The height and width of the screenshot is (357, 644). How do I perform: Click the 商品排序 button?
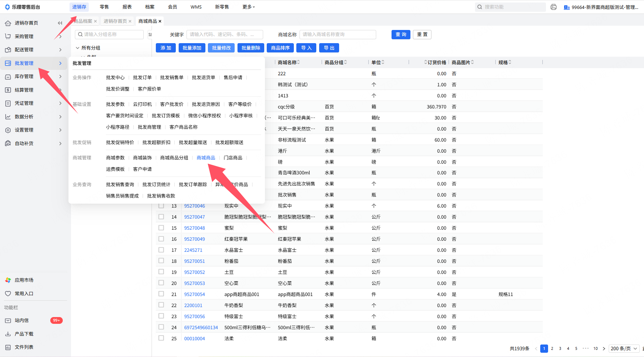[x=280, y=48]
